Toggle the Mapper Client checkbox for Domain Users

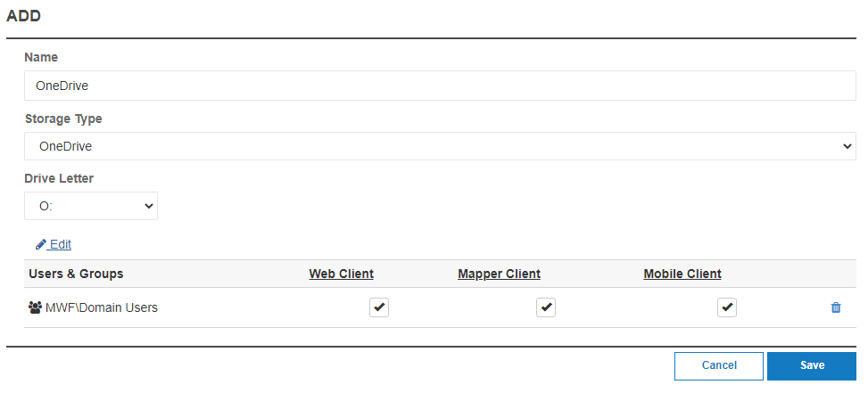[x=546, y=307]
